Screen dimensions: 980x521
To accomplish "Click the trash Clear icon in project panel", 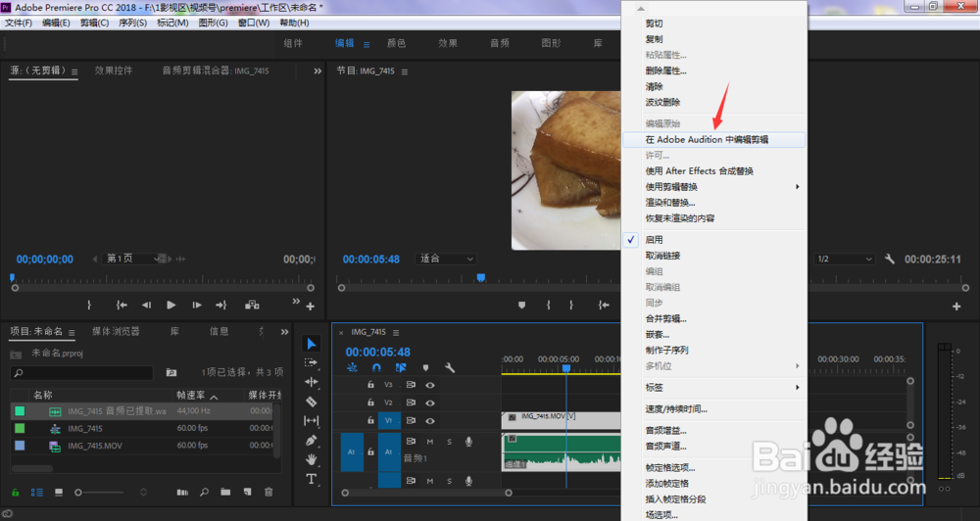I will tap(269, 493).
